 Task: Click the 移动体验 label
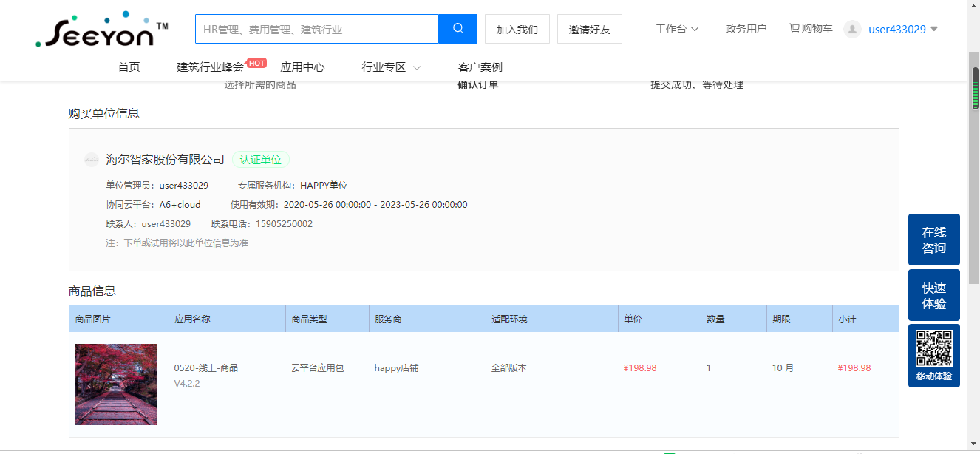[x=934, y=376]
